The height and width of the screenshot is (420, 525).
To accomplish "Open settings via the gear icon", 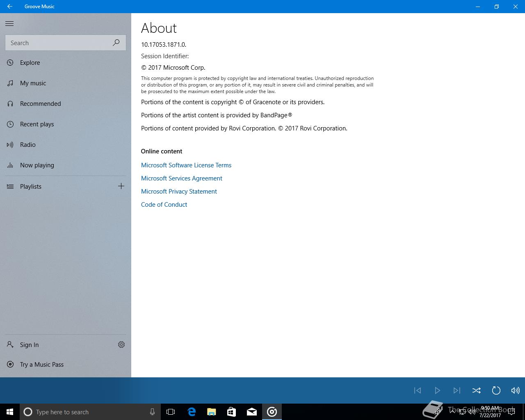I will (121, 345).
